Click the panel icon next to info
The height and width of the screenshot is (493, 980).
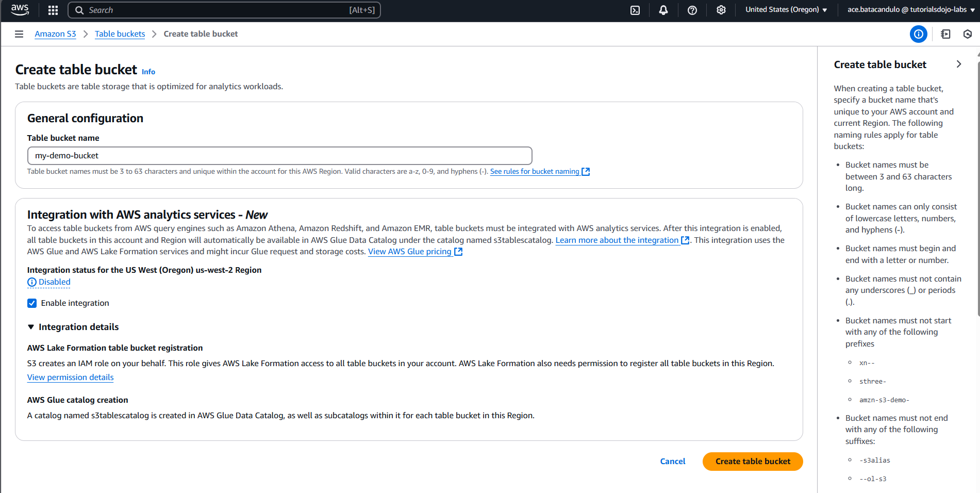pos(945,34)
